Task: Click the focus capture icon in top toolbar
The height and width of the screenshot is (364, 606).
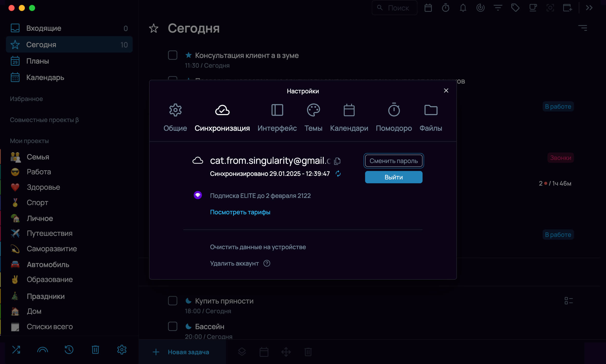Action: [x=550, y=8]
